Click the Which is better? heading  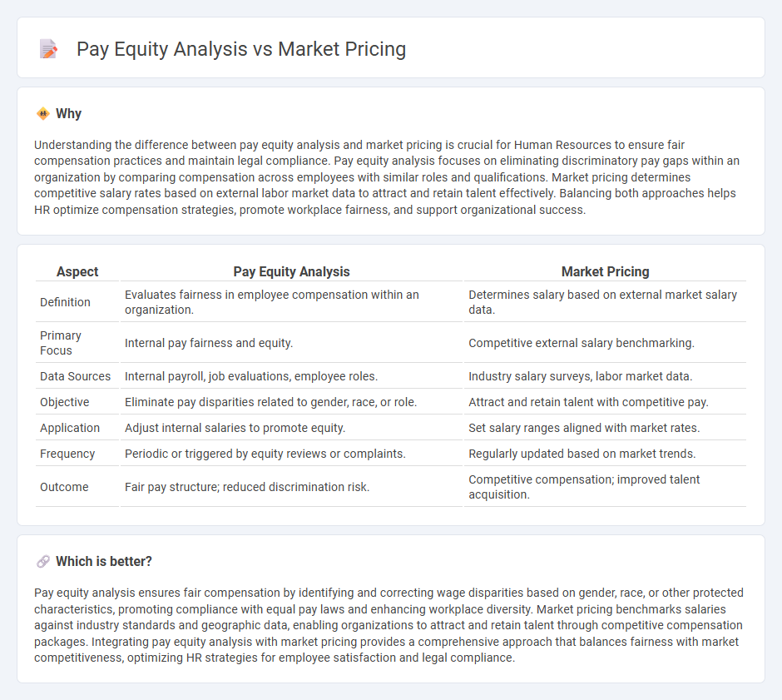click(x=104, y=562)
